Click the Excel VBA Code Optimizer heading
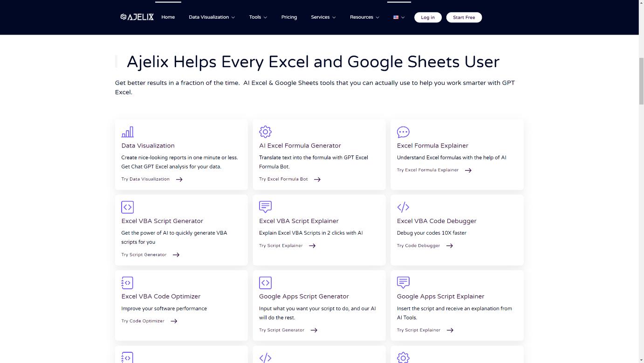Screen dimensions: 644x363 point(161,296)
